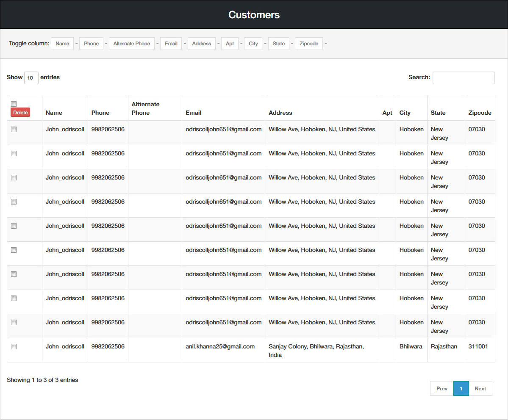Image resolution: width=508 pixels, height=420 pixels.
Task: Go to the Next page
Action: [x=480, y=389]
